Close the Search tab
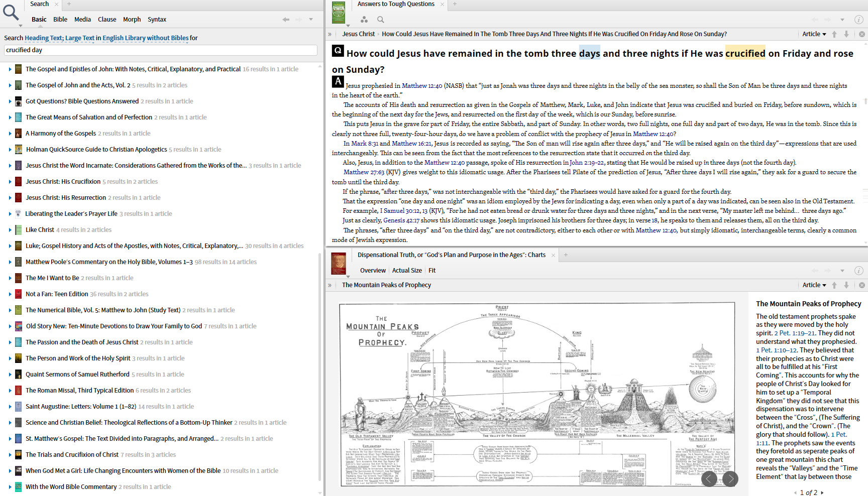The width and height of the screenshot is (868, 496). (57, 4)
